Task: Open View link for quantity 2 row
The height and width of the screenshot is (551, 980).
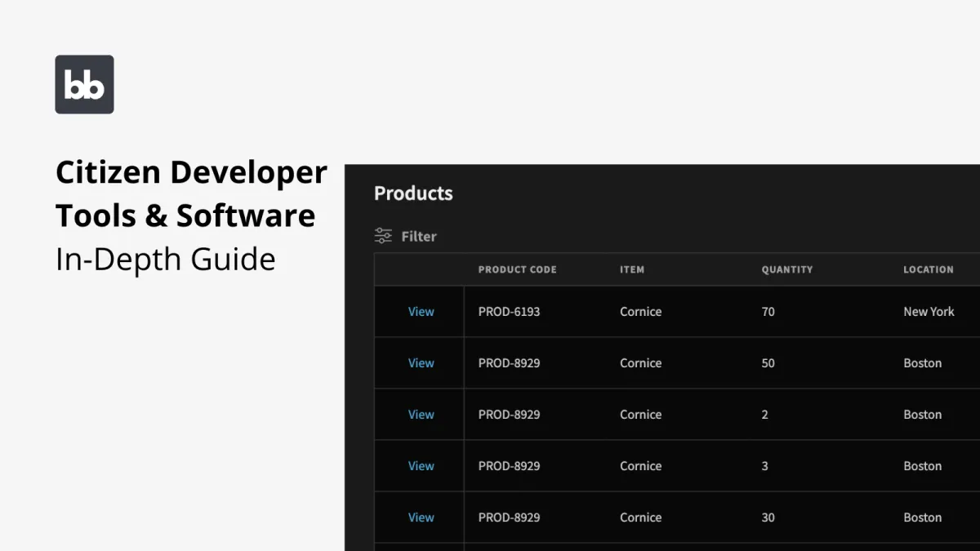Action: click(x=421, y=414)
